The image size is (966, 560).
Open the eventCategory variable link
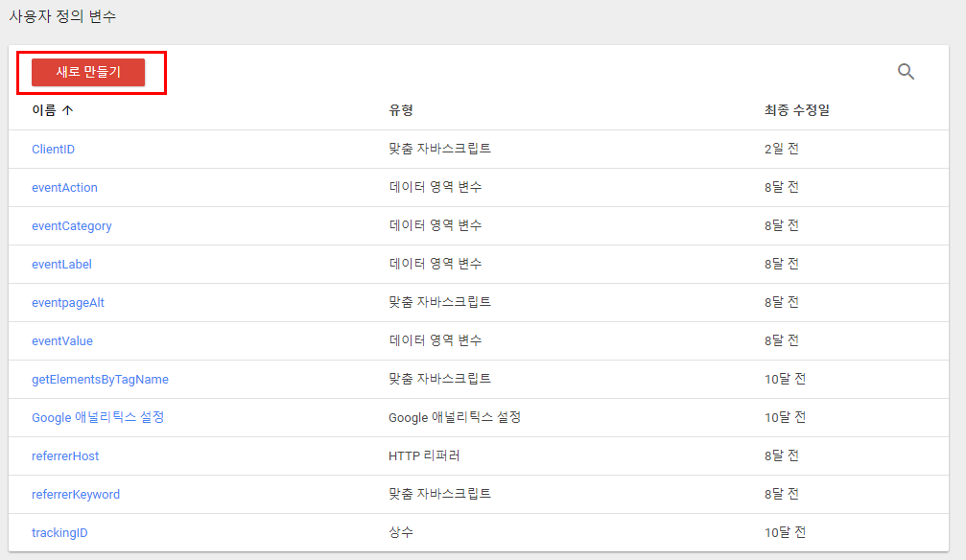72,226
